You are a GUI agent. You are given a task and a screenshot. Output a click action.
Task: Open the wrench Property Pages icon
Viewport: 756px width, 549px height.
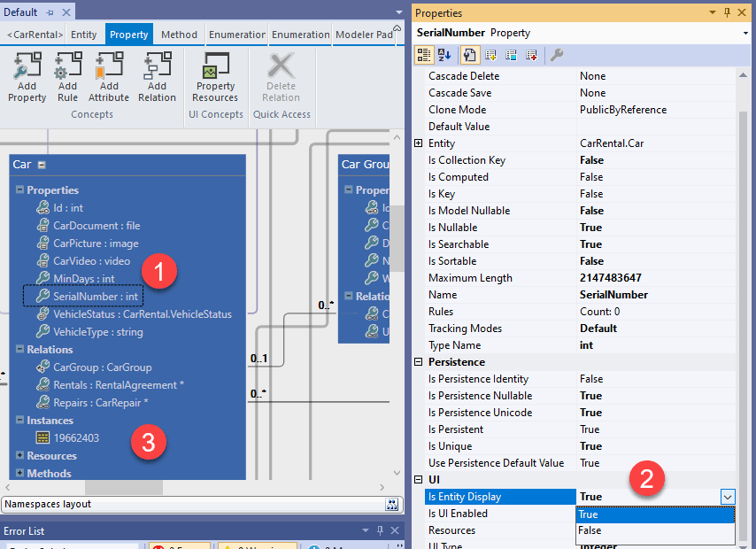[556, 55]
